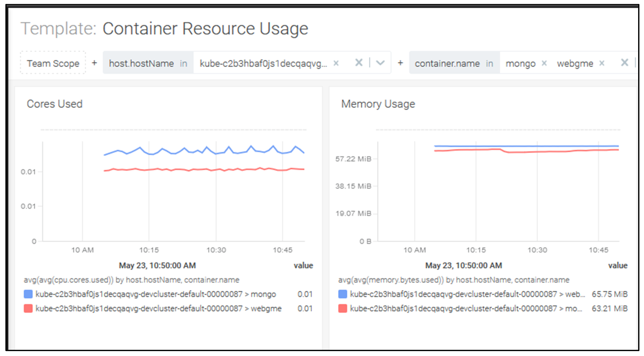644x356 pixels.
Task: Toggle webgme series red swatch in Cores Used
Action: [28, 308]
